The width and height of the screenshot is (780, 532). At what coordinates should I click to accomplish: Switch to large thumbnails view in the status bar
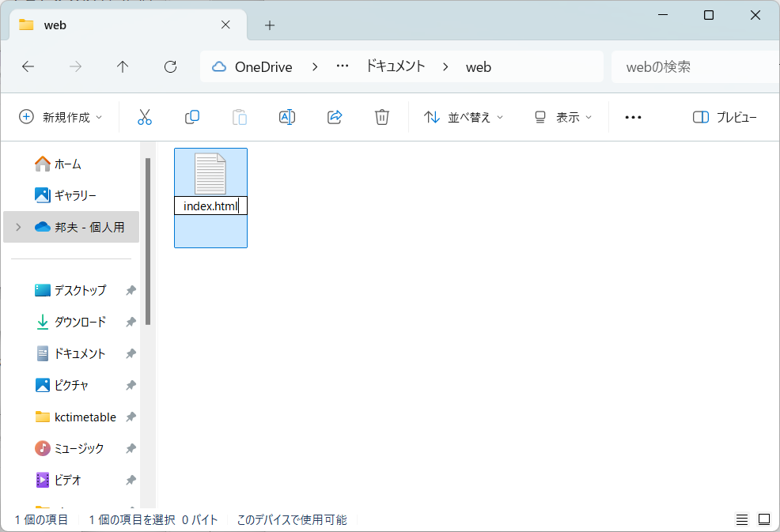(x=763, y=519)
